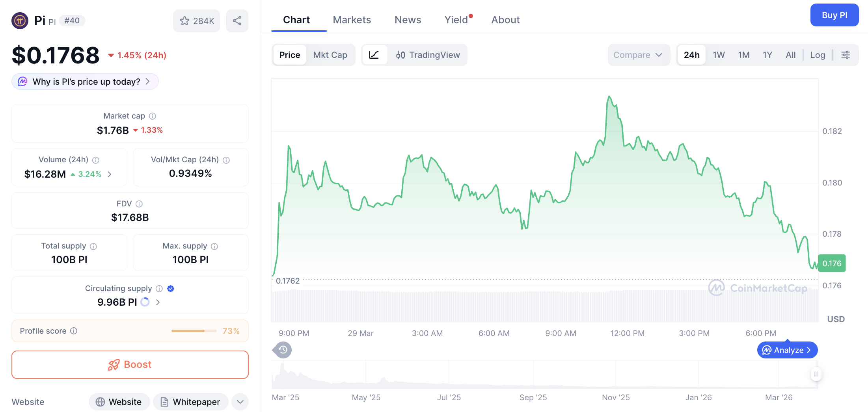Click the rocket icon on the Boost button

click(x=114, y=364)
